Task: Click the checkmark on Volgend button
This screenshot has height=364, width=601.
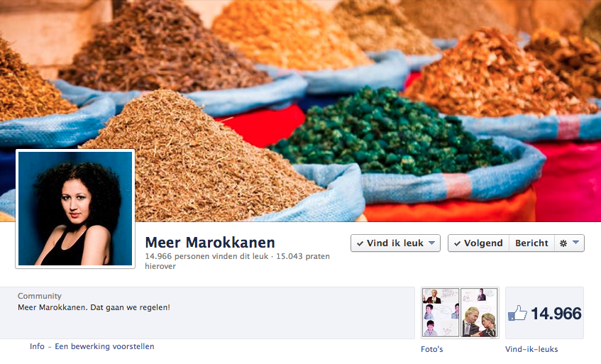Action: tap(457, 243)
